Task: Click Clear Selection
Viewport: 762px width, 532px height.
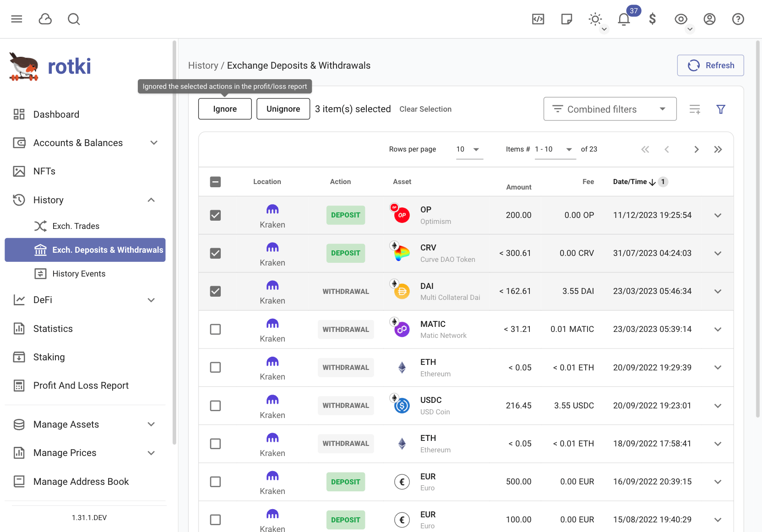Action: click(425, 109)
